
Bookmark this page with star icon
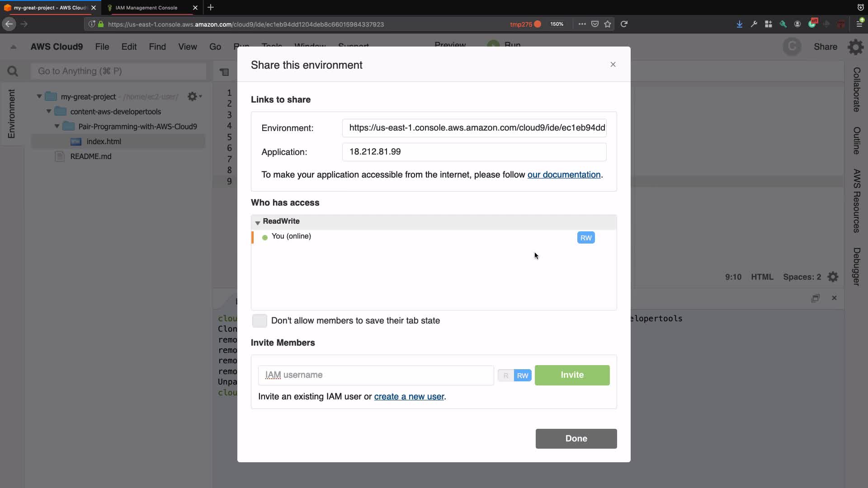click(x=608, y=24)
